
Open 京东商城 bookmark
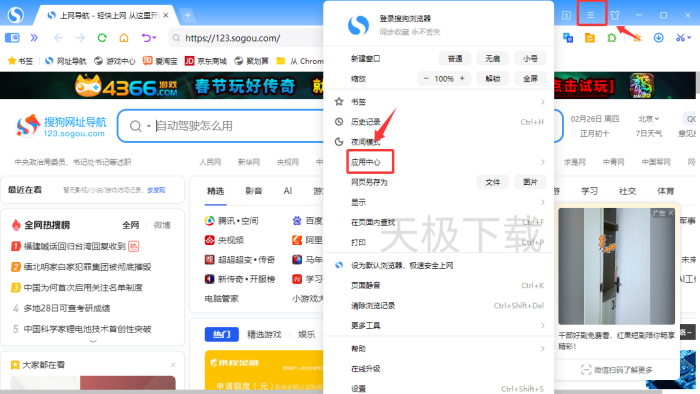coord(206,61)
